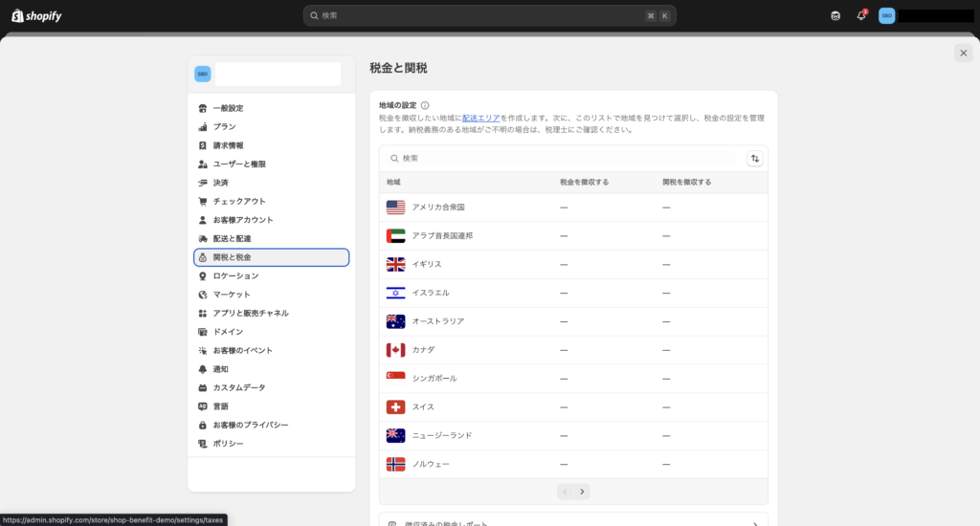Click the info icon beside 地域の設定

pos(425,105)
